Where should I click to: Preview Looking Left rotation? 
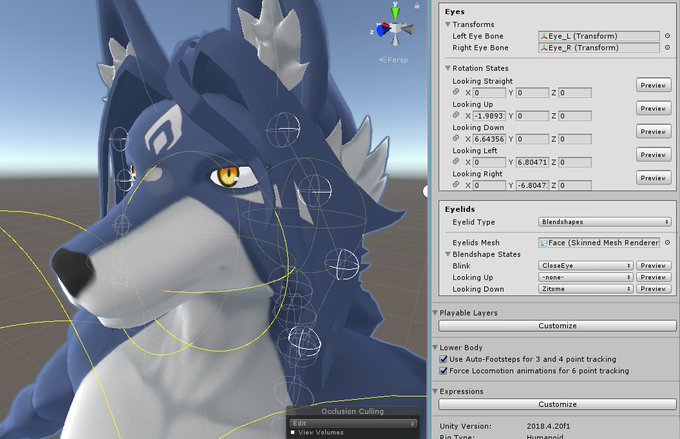click(654, 154)
